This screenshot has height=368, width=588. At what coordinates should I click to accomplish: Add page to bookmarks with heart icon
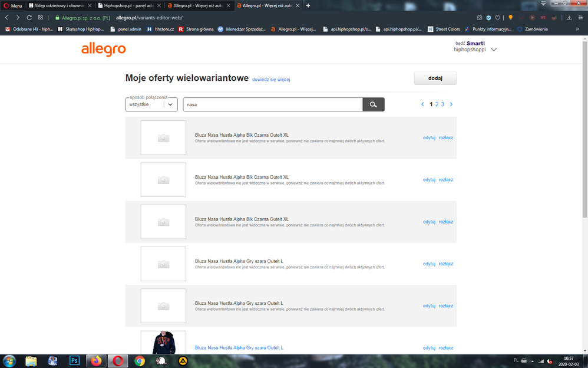tap(498, 18)
